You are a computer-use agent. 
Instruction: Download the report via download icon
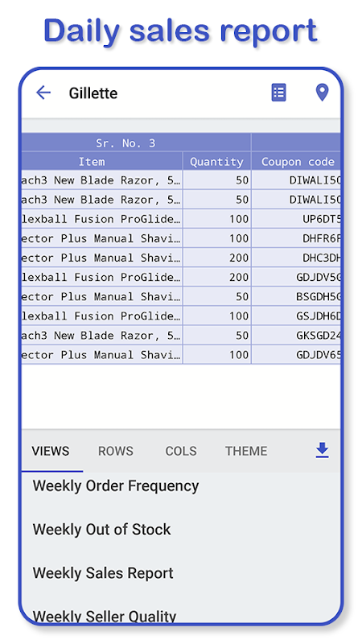[x=323, y=450]
